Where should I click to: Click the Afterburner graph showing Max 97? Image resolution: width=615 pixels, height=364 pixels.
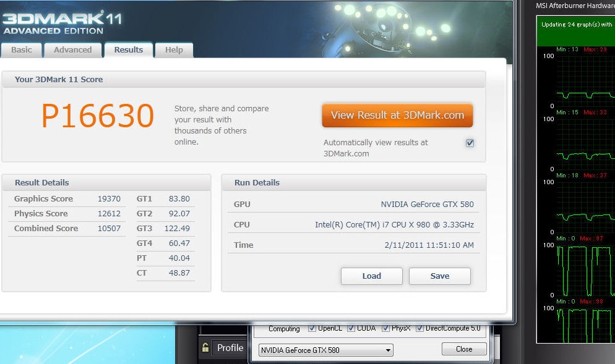[585, 269]
